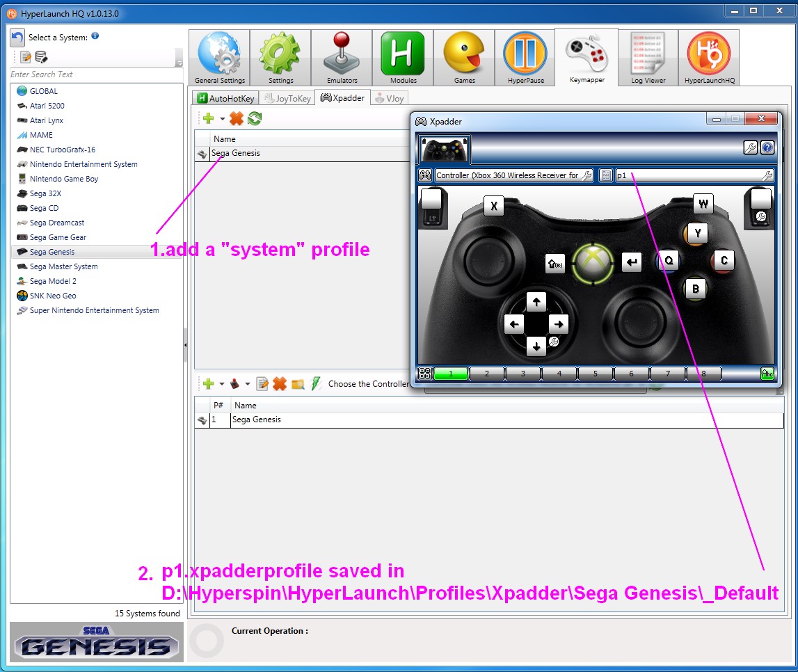Open the green gear Settings section
Screen dimensions: 798x672
pyautogui.click(x=280, y=58)
